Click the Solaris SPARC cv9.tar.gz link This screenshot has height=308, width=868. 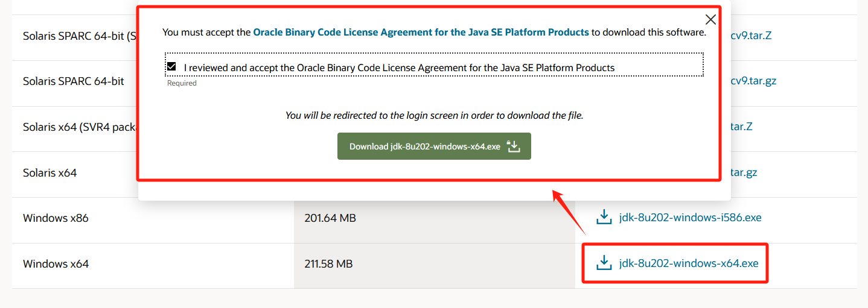pyautogui.click(x=753, y=81)
